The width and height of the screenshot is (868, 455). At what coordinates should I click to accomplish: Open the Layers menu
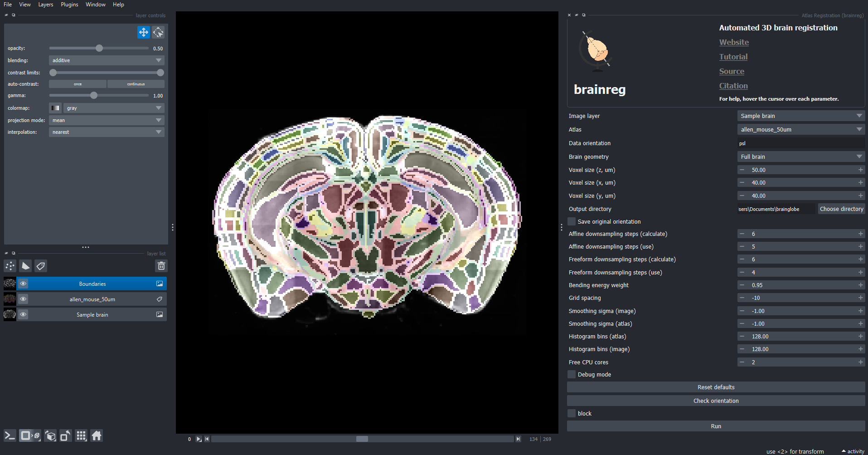(x=45, y=5)
